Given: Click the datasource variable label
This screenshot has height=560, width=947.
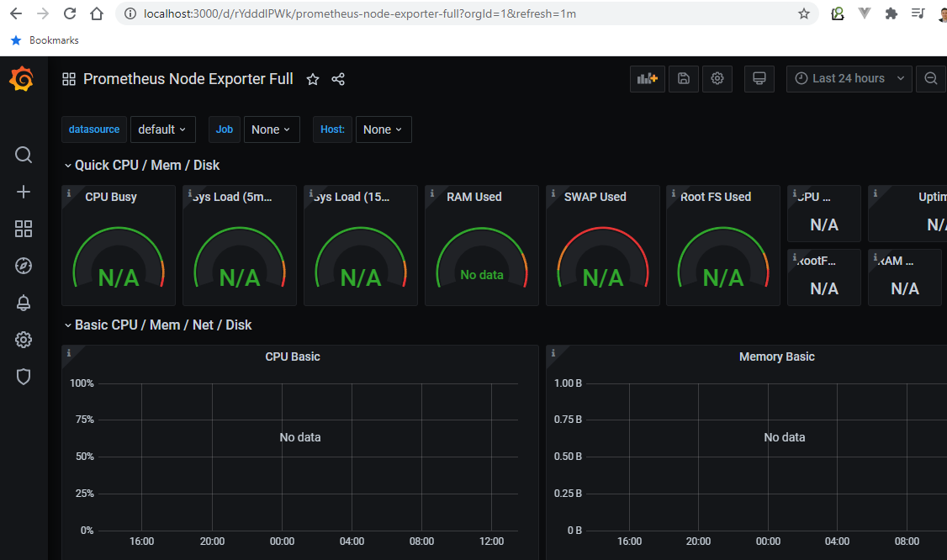Looking at the screenshot, I should (x=94, y=129).
